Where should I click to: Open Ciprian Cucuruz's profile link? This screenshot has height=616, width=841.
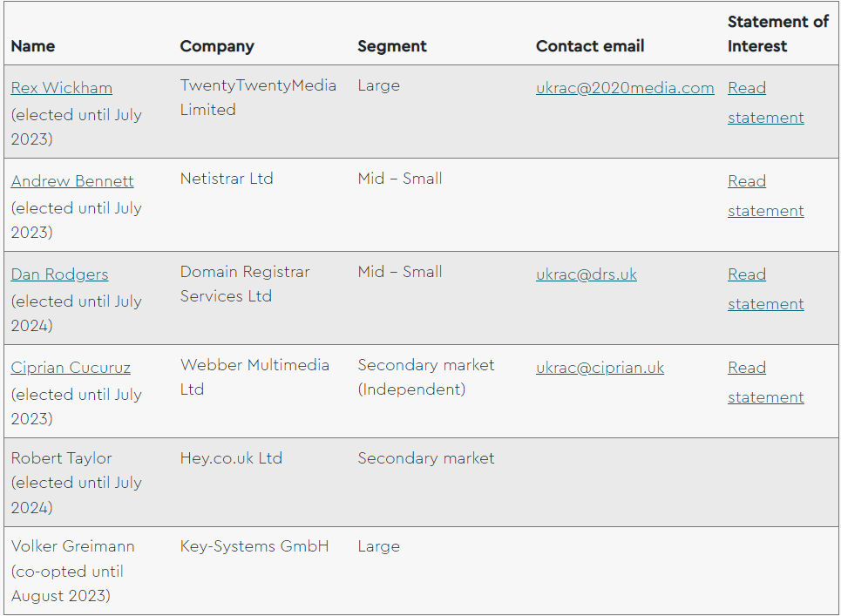(x=71, y=368)
